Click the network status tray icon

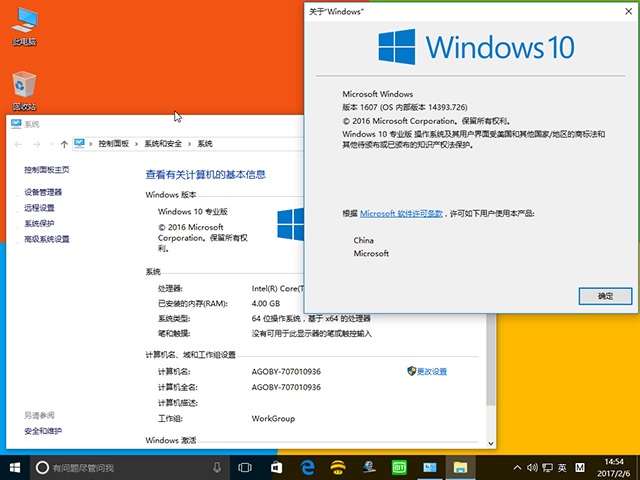pyautogui.click(x=547, y=468)
